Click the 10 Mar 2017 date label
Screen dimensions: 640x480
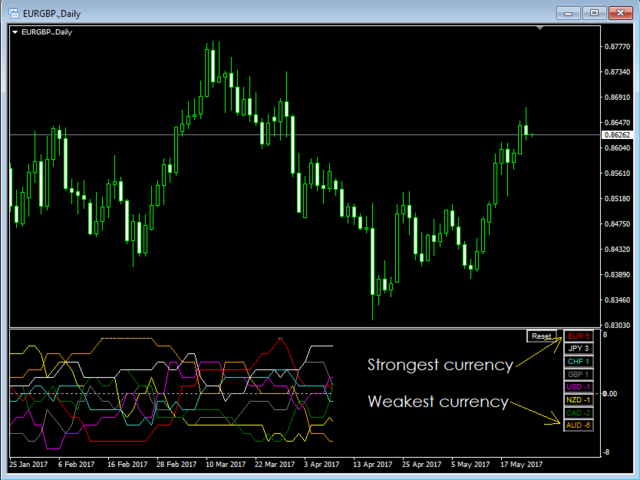click(x=225, y=464)
